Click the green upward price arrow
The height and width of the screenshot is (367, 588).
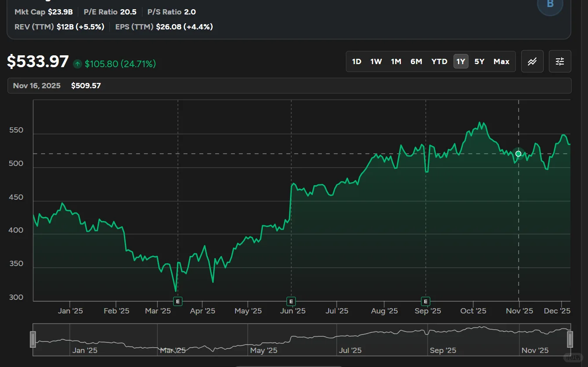[x=77, y=64]
